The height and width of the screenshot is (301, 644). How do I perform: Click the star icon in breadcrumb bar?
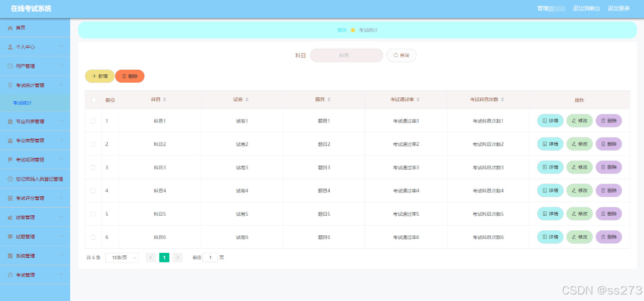tap(353, 30)
